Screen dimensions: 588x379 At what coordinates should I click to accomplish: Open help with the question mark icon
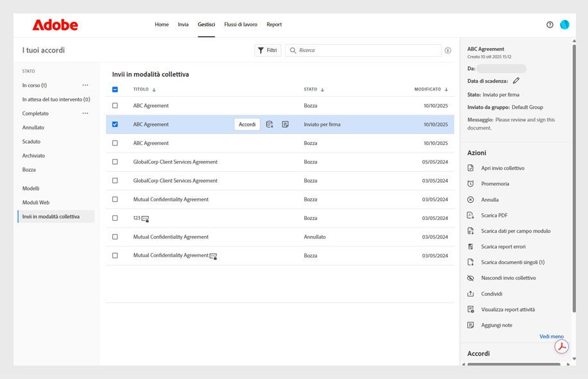[549, 24]
